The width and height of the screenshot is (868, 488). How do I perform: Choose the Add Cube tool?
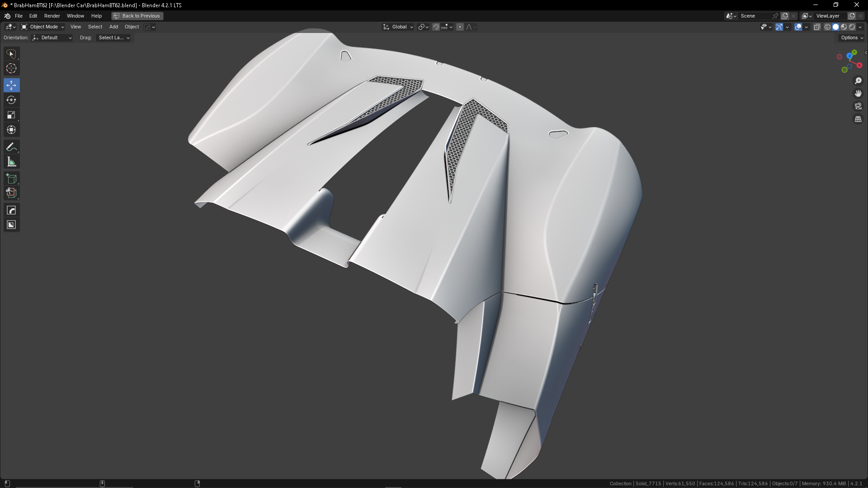(11, 179)
